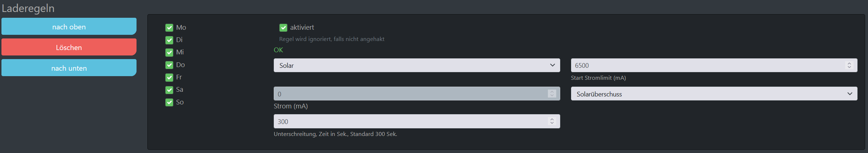868x153 pixels.
Task: Toggle the Di weekday checkbox
Action: [x=169, y=40]
